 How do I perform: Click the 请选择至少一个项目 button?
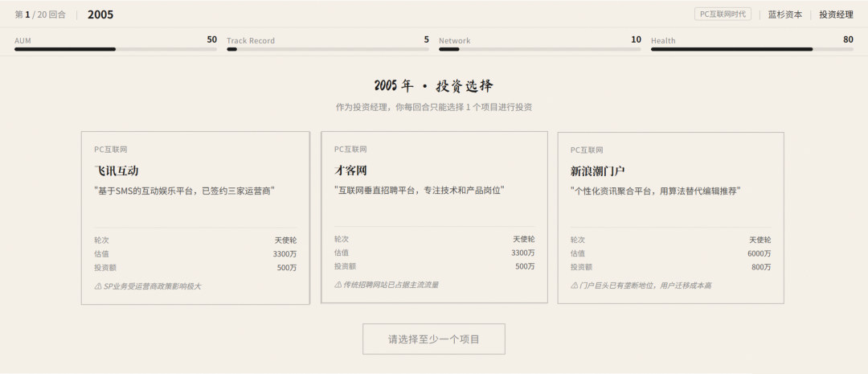point(434,339)
